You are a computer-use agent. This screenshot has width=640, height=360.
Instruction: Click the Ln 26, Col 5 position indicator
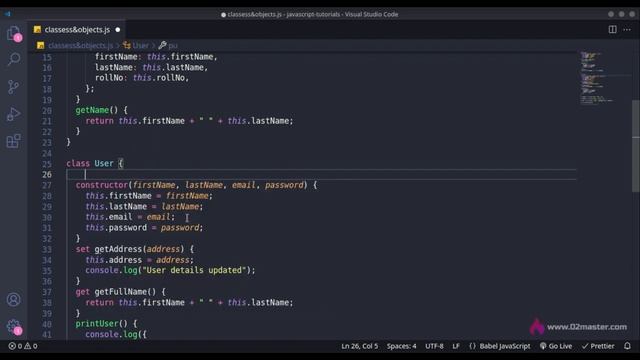[x=360, y=346]
